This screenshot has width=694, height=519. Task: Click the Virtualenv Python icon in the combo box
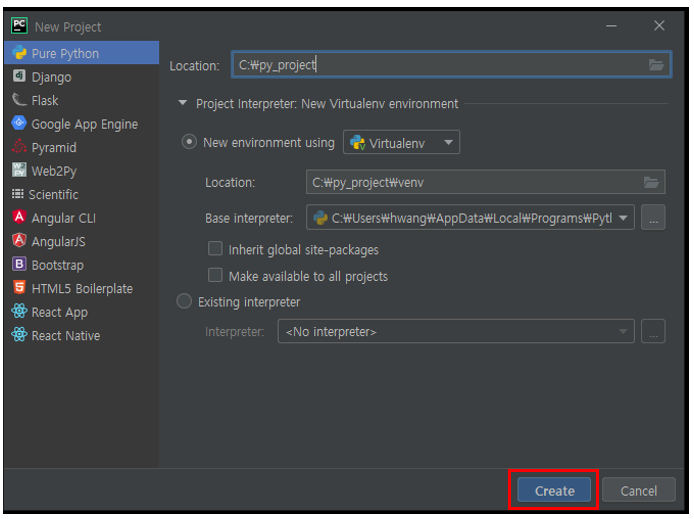[357, 142]
